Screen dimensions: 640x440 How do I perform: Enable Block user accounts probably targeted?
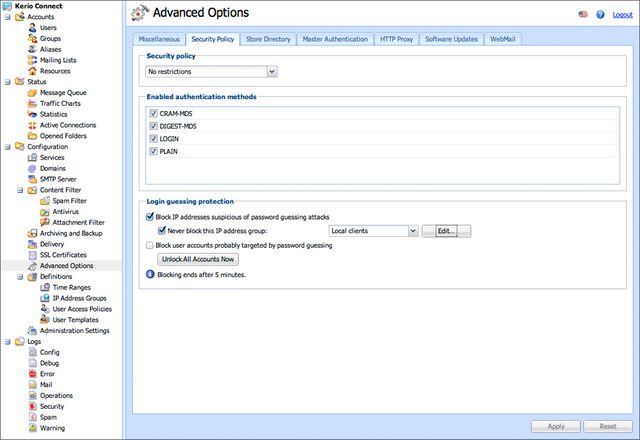150,245
